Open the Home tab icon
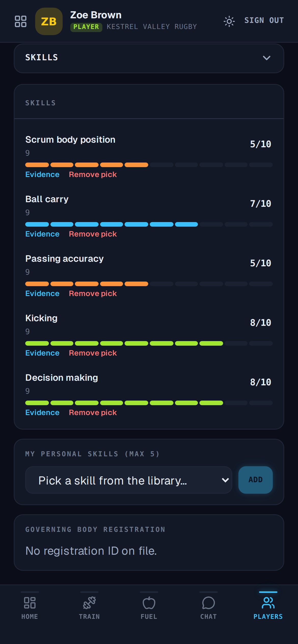 point(30,603)
